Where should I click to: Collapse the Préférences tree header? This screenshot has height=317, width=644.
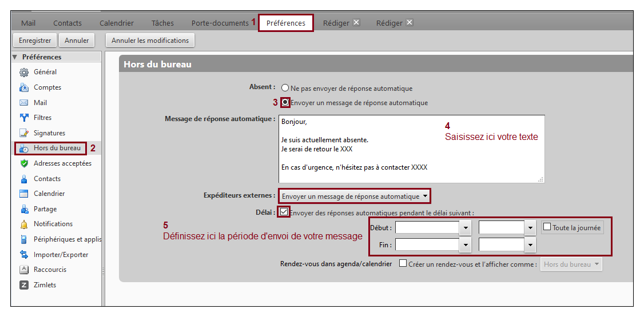[15, 57]
